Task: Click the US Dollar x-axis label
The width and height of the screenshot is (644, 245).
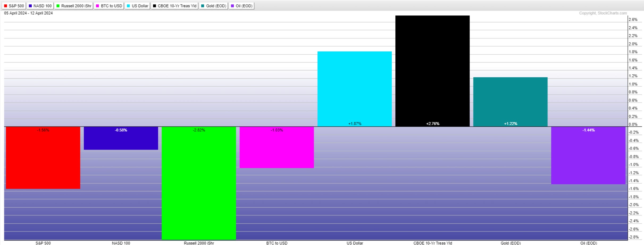Action: [355, 243]
